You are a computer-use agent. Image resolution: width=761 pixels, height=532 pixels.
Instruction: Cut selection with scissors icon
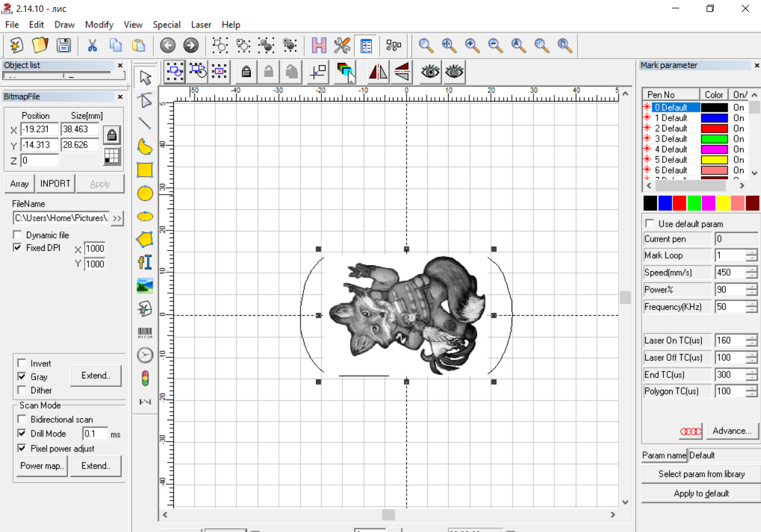pos(93,45)
